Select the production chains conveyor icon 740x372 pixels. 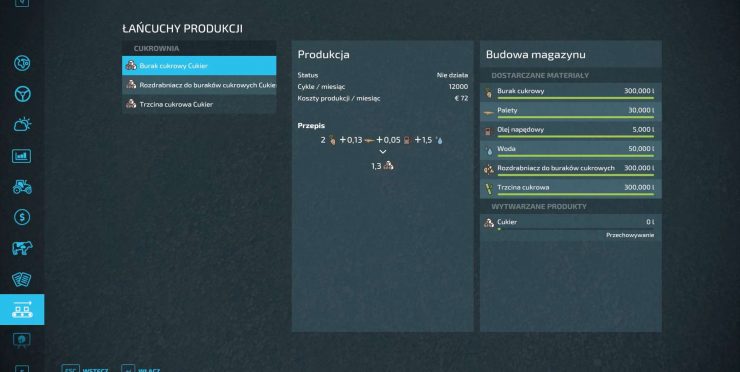(x=22, y=309)
